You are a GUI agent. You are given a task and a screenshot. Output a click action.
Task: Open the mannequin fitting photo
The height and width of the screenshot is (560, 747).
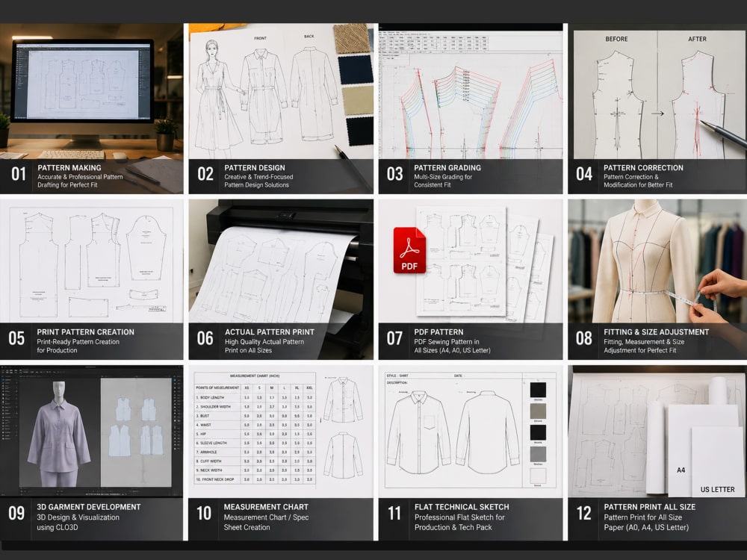[x=657, y=261]
